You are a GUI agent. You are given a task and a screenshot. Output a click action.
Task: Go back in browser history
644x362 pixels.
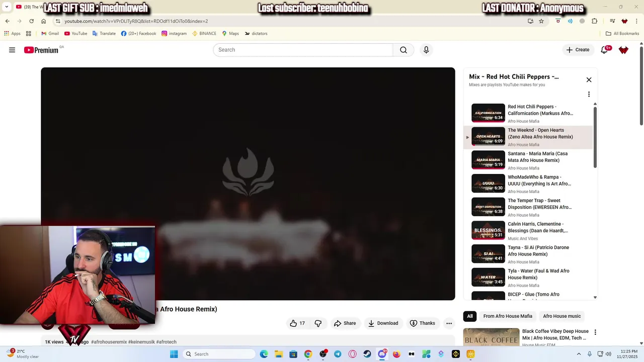[x=7, y=21]
